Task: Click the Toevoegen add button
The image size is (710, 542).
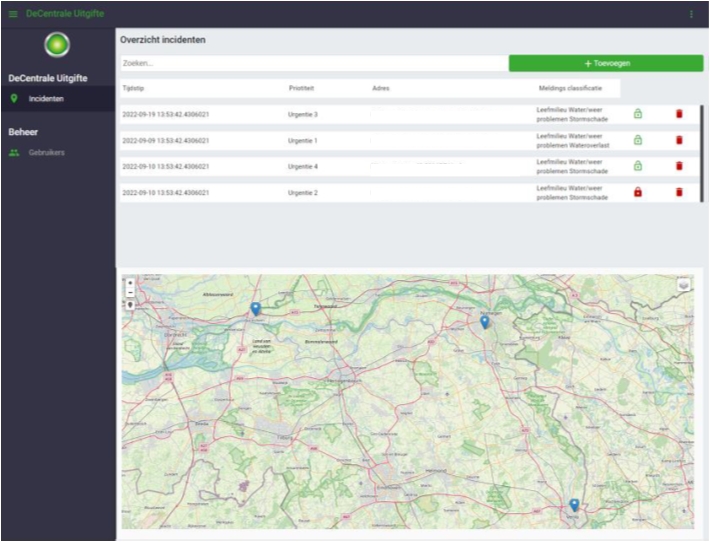Action: click(606, 63)
